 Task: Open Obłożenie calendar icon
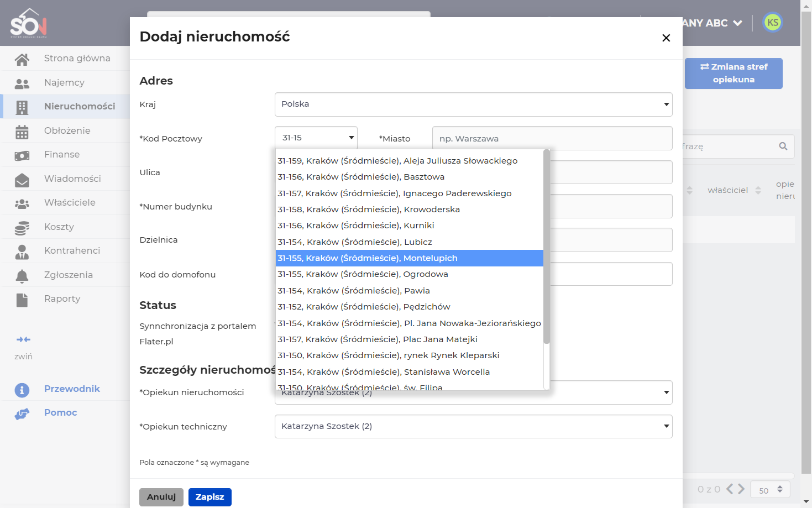pos(22,132)
